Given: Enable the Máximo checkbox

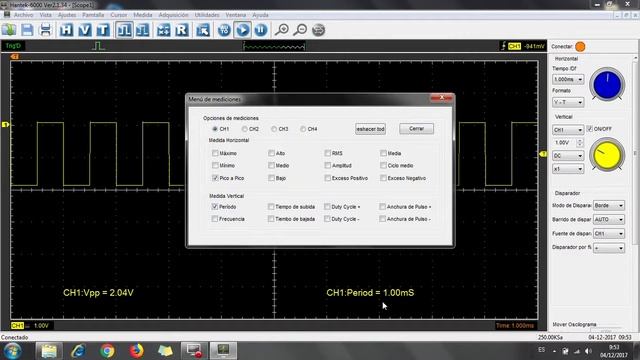Looking at the screenshot, I should tap(215, 153).
